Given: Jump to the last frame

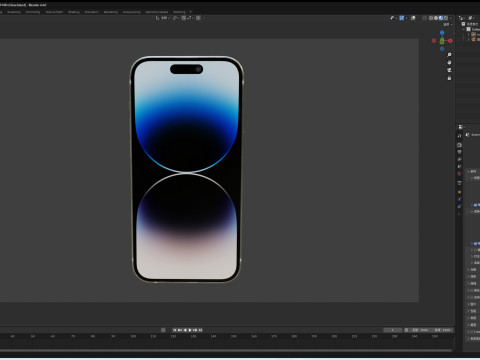Looking at the screenshot, I should [x=200, y=330].
